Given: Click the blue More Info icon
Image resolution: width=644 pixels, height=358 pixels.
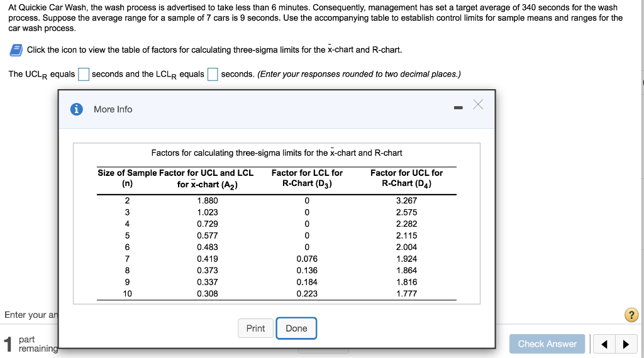Looking at the screenshot, I should point(76,109).
